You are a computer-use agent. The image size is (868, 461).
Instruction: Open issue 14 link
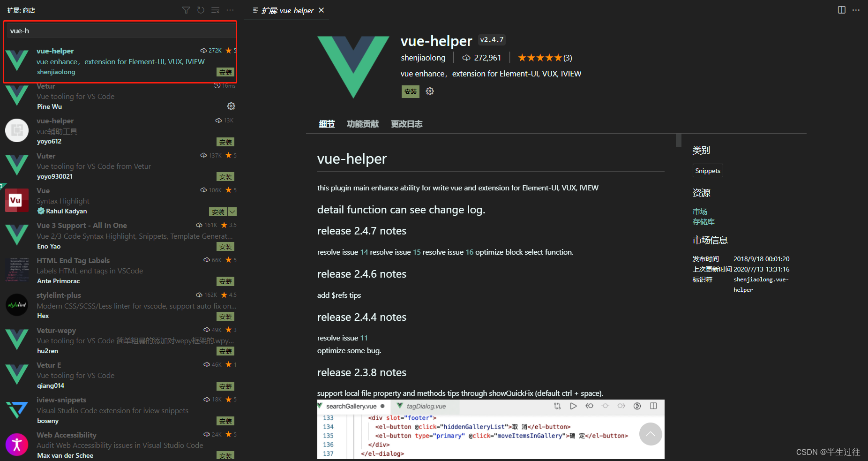point(364,252)
